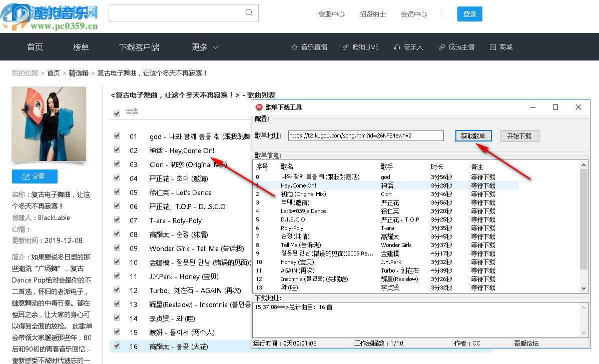Screen dimensions: 599x364
Task: Uncheck track 16 高耀太 - 불꽃(火花)
Action: [x=117, y=346]
